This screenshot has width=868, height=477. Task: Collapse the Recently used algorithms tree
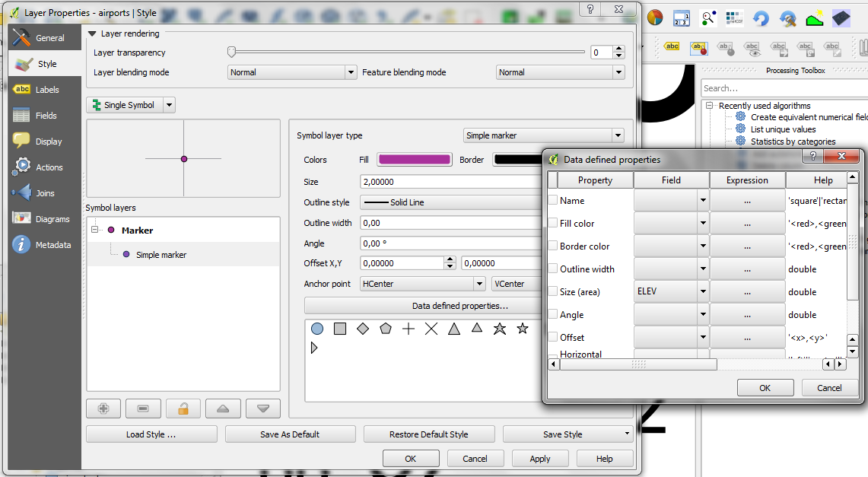(709, 106)
